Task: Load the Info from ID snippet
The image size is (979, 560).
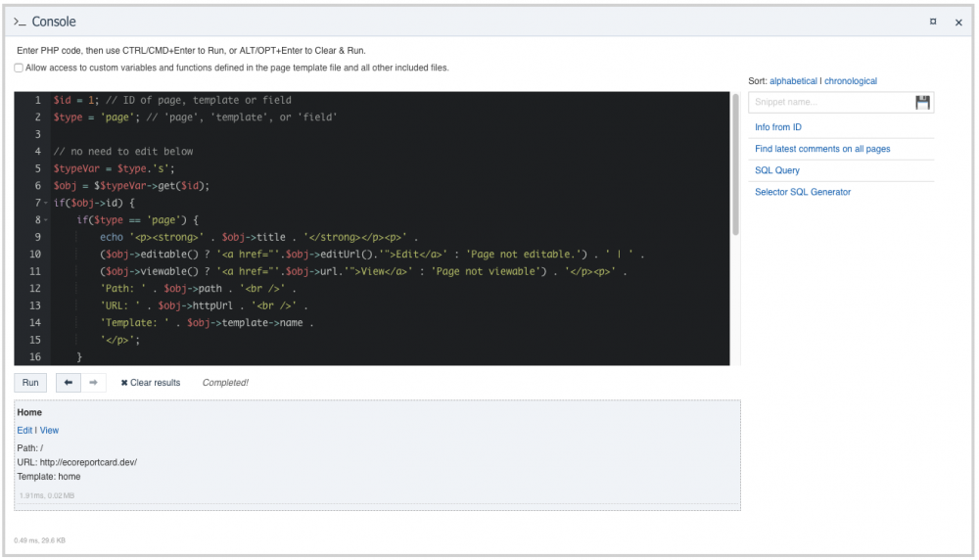Action: coord(778,127)
